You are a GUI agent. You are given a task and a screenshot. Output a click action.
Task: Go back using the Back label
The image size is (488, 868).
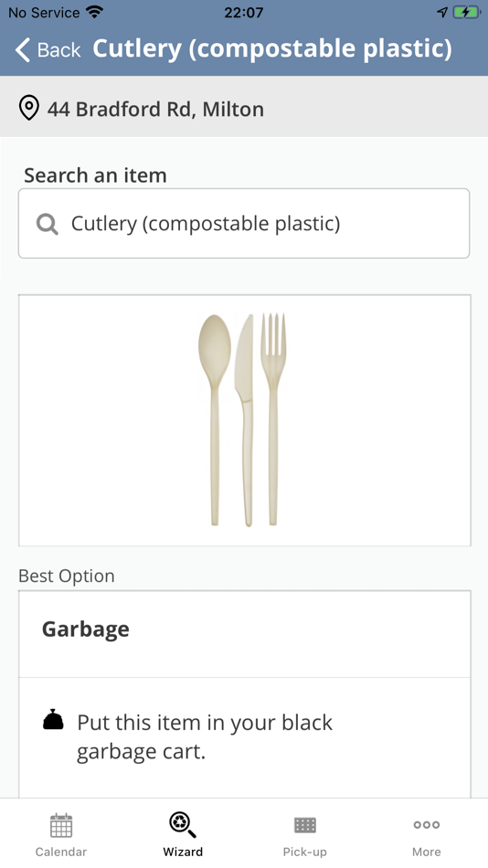58,50
